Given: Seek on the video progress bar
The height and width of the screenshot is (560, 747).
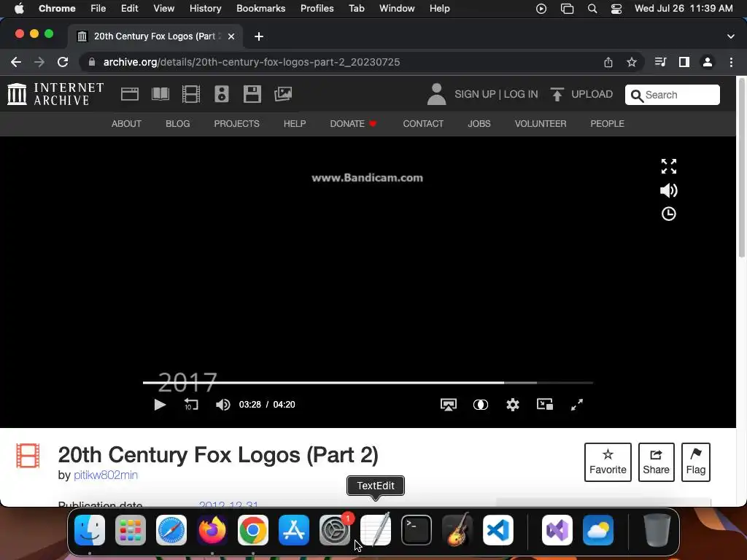Looking at the screenshot, I should point(368,382).
